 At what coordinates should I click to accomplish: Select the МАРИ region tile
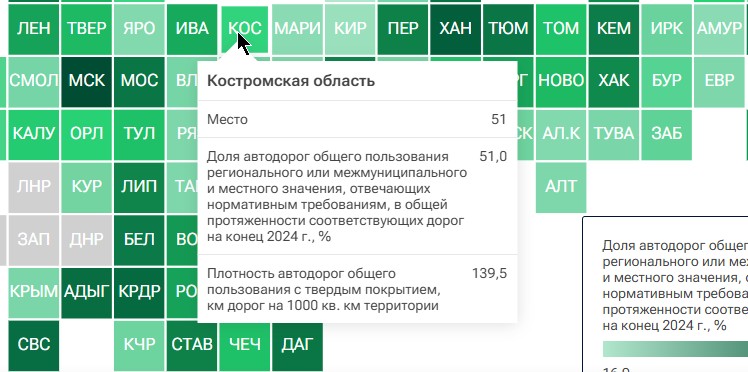point(297,29)
